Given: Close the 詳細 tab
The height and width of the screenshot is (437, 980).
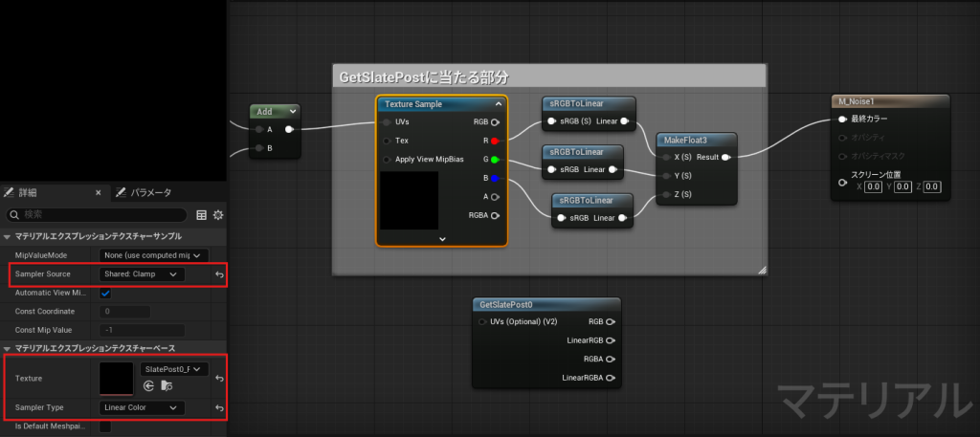Looking at the screenshot, I should click(x=99, y=193).
